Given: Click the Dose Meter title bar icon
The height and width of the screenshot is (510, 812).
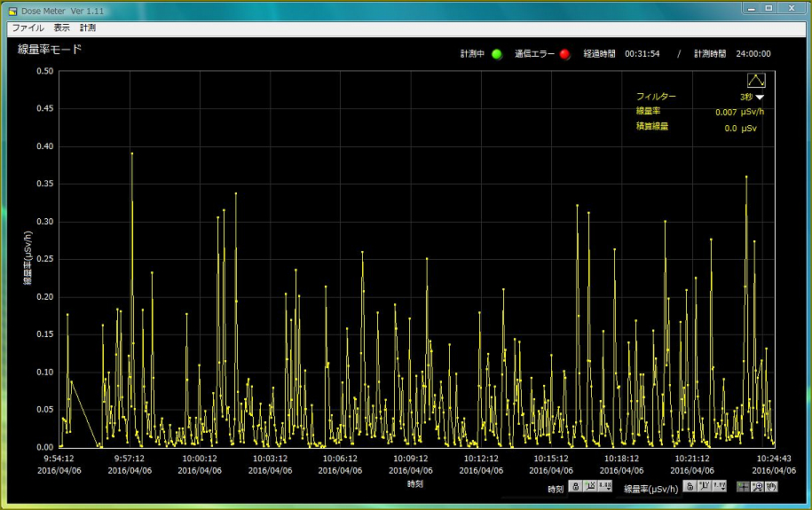Looking at the screenshot, I should pyautogui.click(x=12, y=9).
